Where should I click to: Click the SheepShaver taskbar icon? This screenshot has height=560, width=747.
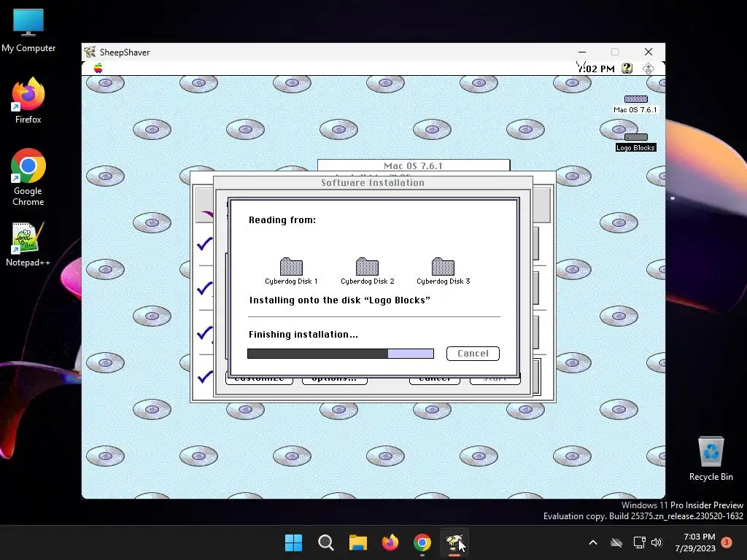click(454, 542)
